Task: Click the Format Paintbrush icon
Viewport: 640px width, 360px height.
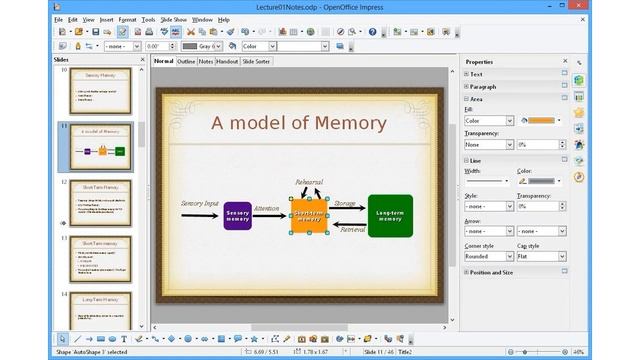Action: click(x=231, y=32)
